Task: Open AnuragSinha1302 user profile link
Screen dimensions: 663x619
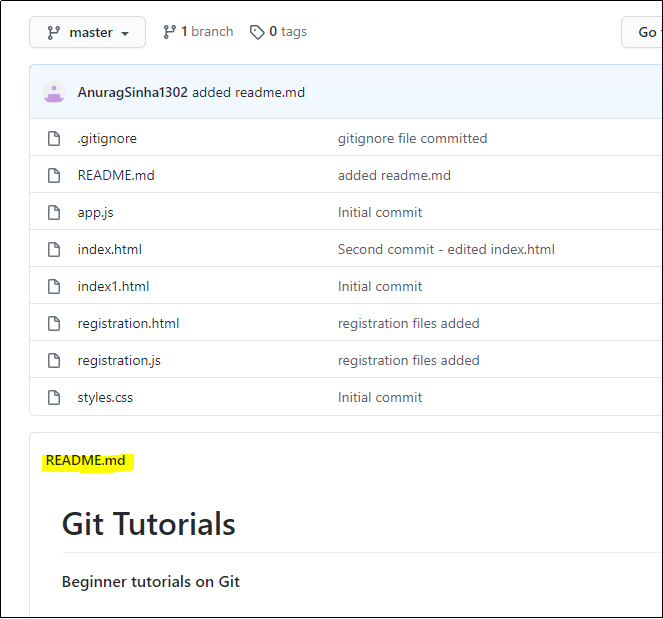Action: [x=132, y=92]
